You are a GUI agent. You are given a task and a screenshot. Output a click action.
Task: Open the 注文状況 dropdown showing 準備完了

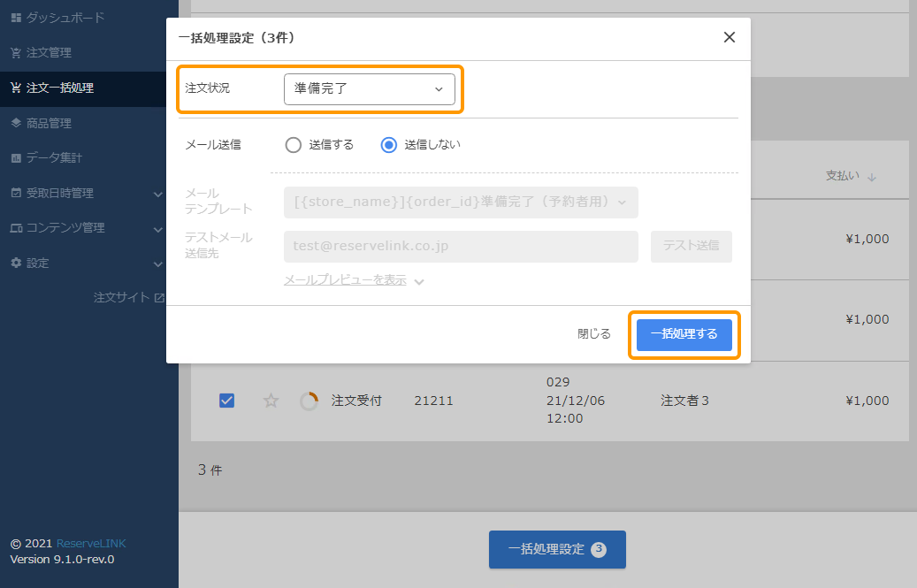click(x=369, y=89)
